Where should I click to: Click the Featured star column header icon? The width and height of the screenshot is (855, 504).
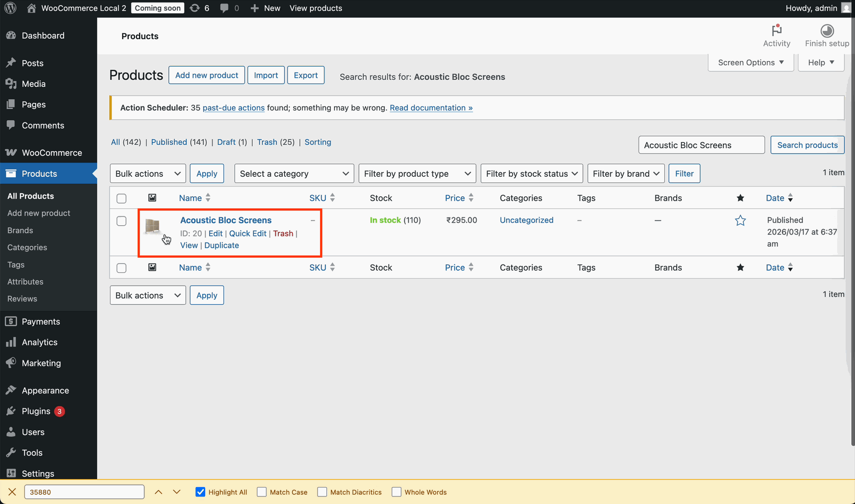coord(740,198)
